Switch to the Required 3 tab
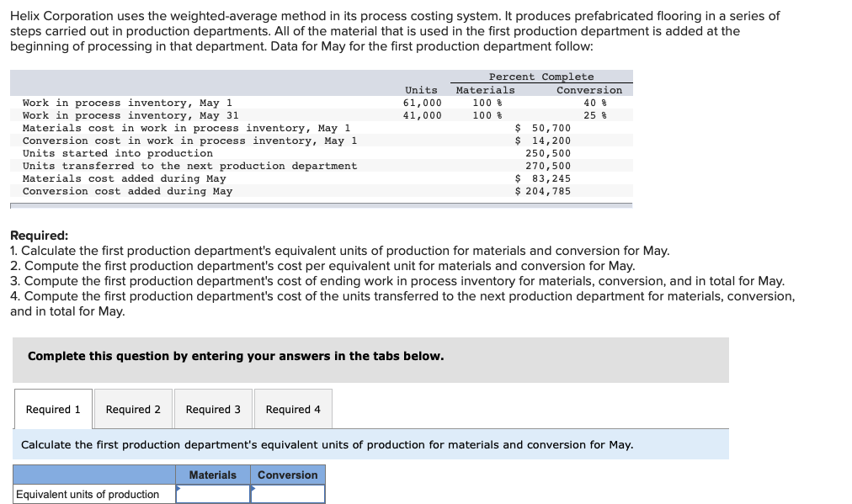 212,409
